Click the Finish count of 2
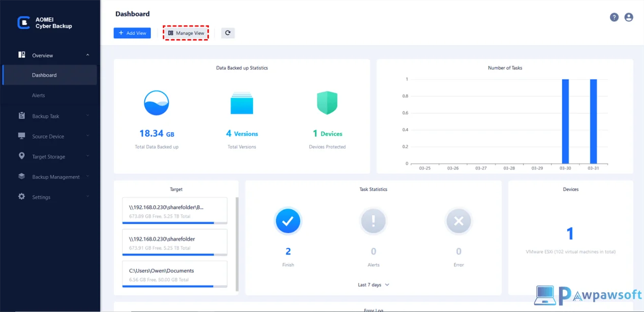644x312 pixels. coord(288,252)
